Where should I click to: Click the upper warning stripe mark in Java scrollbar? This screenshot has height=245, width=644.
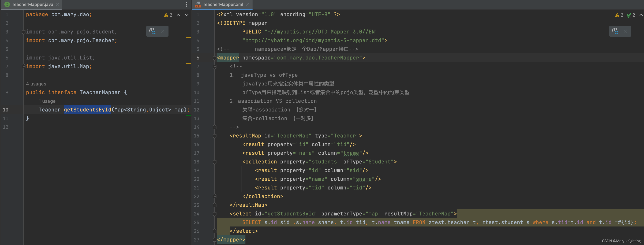click(188, 38)
